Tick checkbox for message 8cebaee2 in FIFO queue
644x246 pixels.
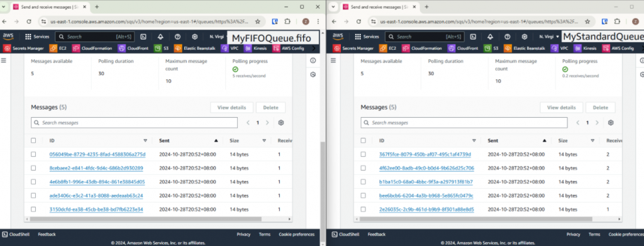[33, 168]
